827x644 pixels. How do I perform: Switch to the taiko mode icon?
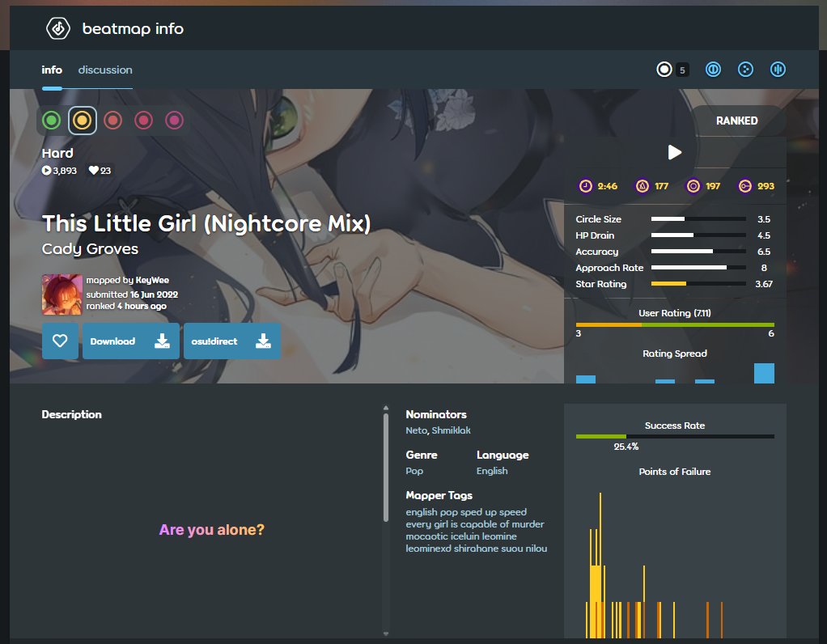click(x=713, y=69)
